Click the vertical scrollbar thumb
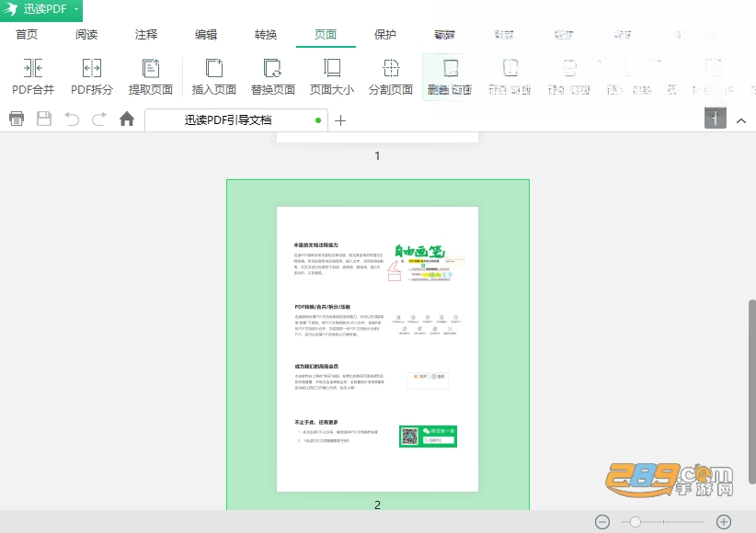Image resolution: width=756 pixels, height=533 pixels. point(751,391)
